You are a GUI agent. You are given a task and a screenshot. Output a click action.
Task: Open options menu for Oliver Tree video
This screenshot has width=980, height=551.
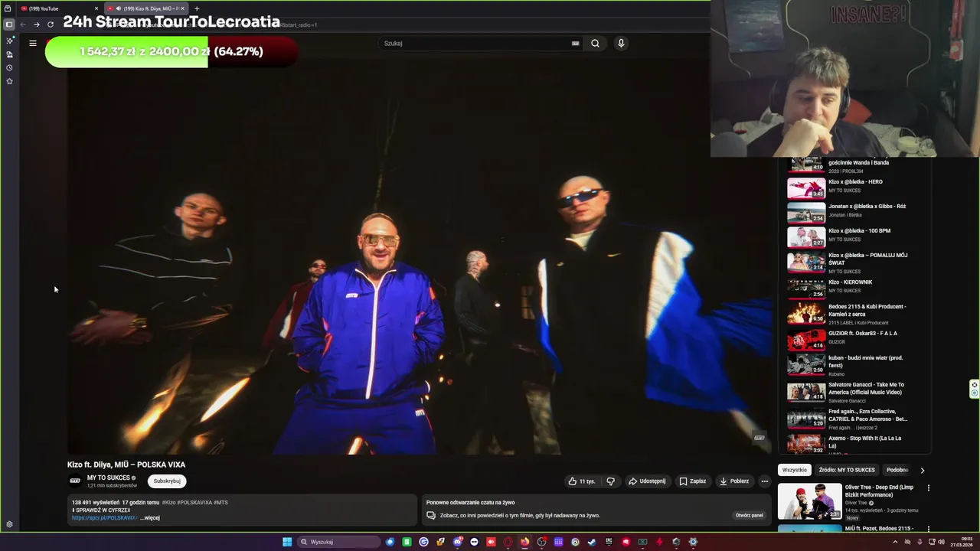(928, 488)
